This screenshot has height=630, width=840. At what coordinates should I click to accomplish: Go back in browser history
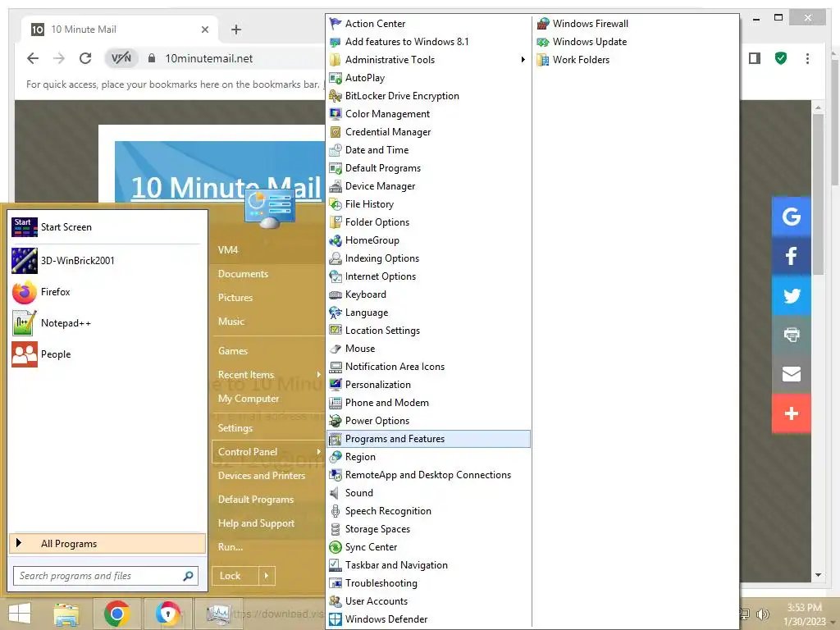(x=33, y=58)
